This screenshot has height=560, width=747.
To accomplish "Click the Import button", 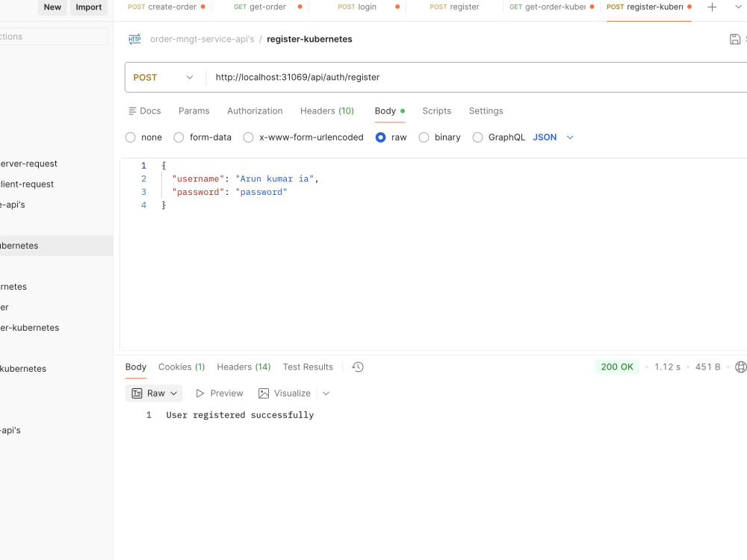I will click(89, 7).
